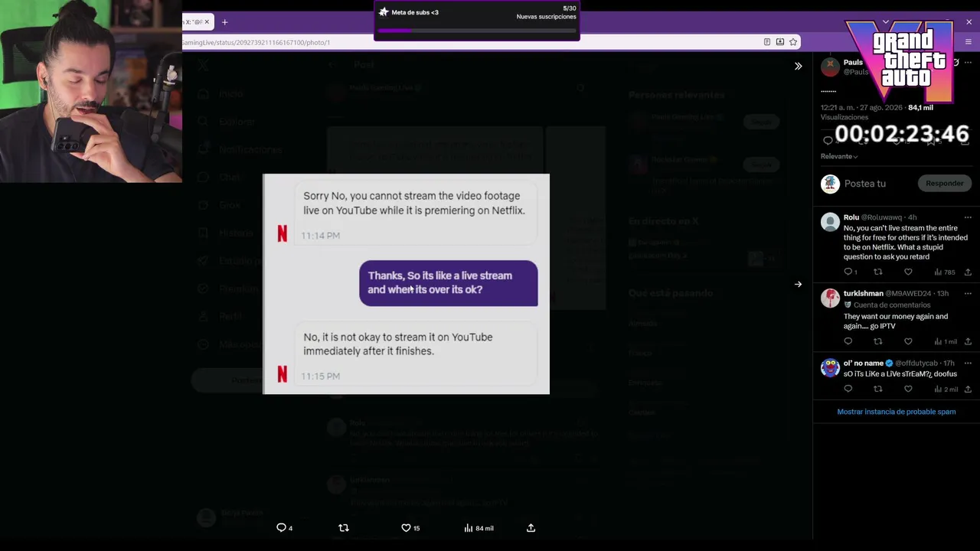
Task: View stats on ol' no name's comment (2 mil)
Action: coord(945,389)
